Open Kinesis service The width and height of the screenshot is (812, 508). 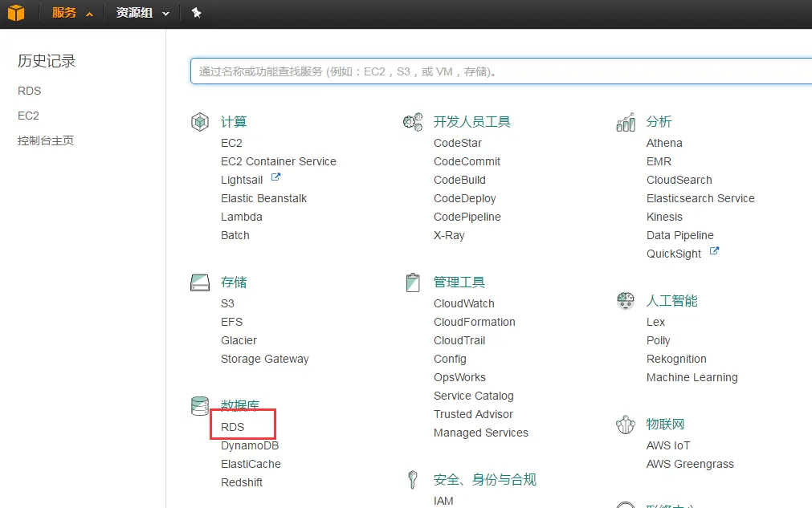(x=664, y=217)
